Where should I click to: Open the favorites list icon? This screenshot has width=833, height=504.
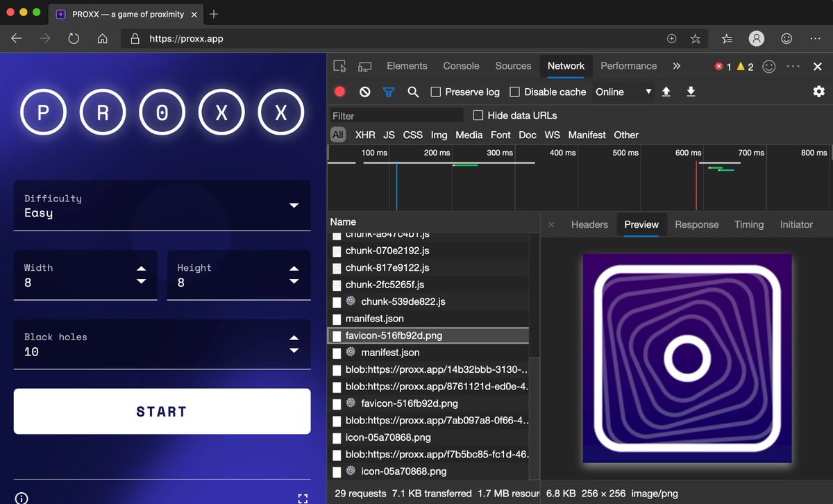727,39
